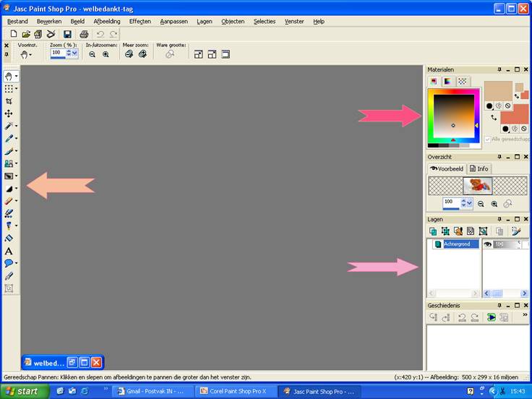Toggle texture button under foreground material

(499, 106)
